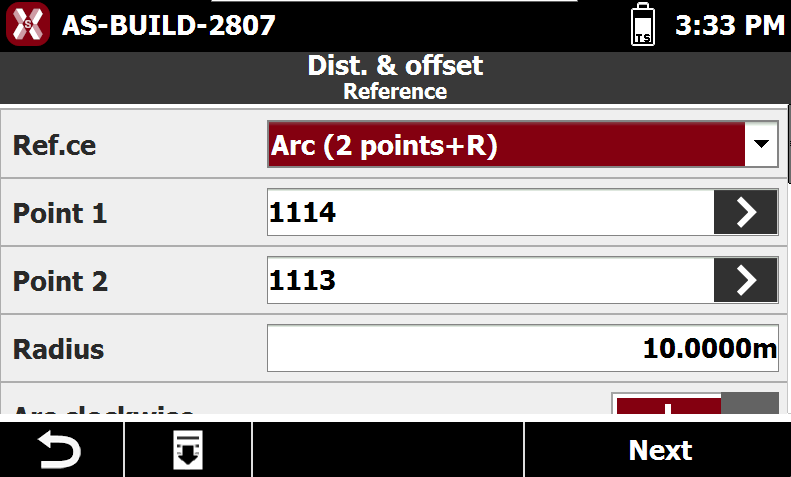Focus the Point 2 field showing 1113
This screenshot has width=791, height=477.
[490, 280]
